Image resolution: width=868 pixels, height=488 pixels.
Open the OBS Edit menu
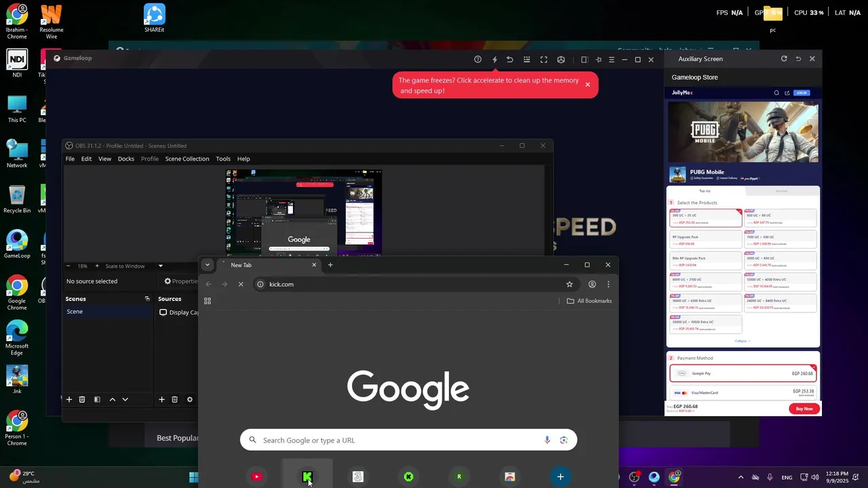(86, 159)
